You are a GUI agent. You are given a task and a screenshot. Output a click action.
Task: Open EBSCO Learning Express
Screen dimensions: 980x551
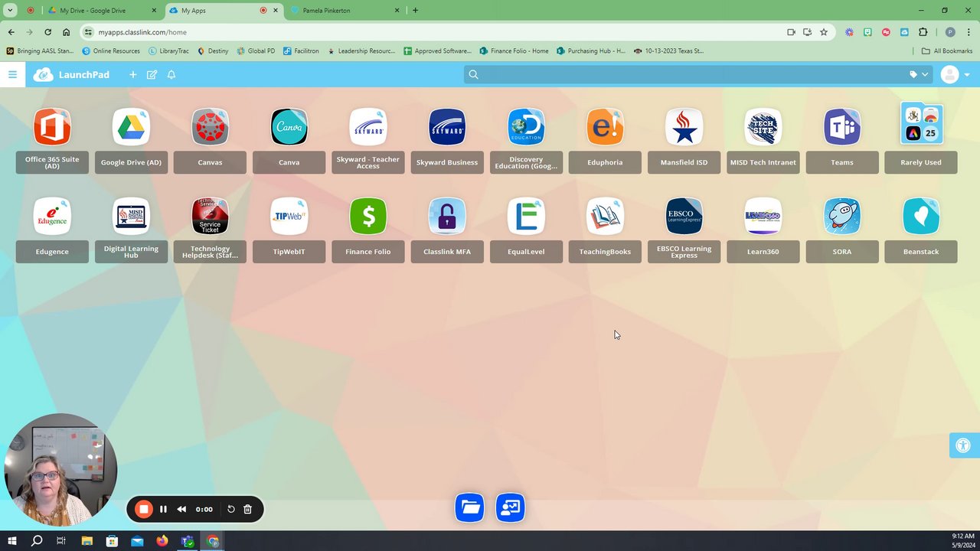684,217
